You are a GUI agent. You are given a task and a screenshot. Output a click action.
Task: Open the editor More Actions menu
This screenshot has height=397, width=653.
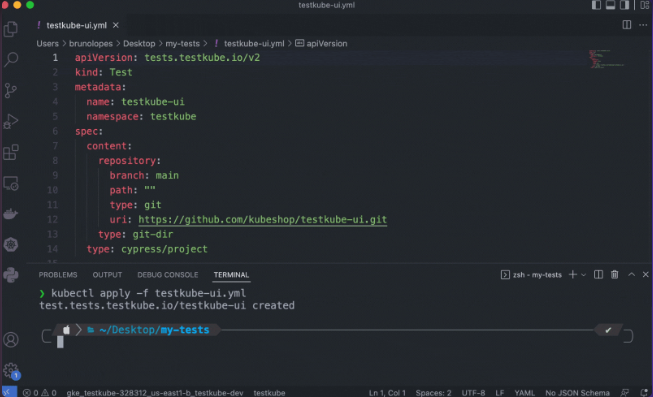point(643,25)
